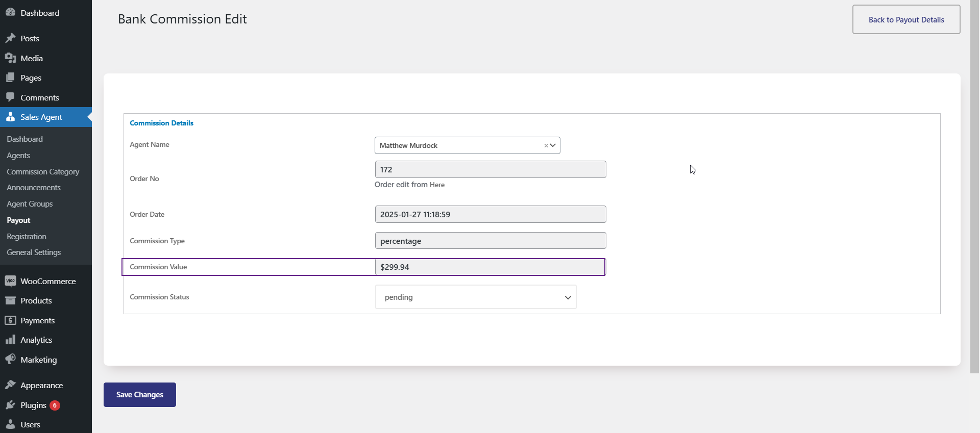
Task: Click the Analytics bar chart icon
Action: click(x=10, y=340)
